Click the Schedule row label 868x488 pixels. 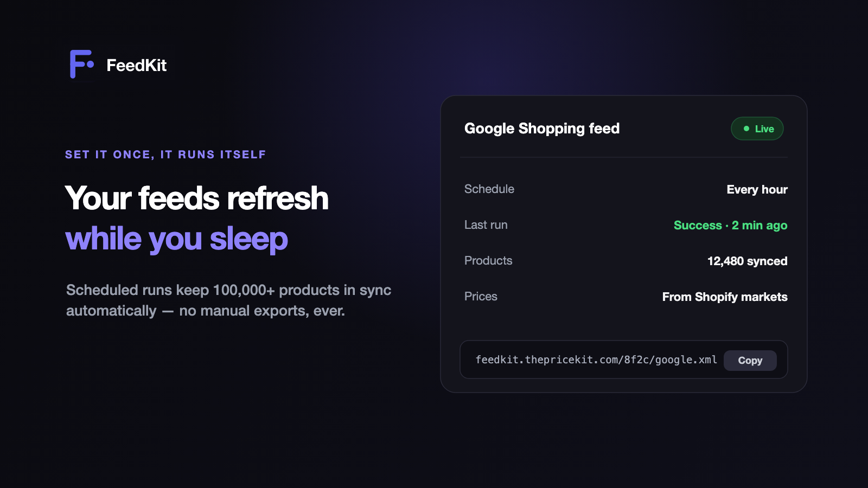pyautogui.click(x=489, y=189)
